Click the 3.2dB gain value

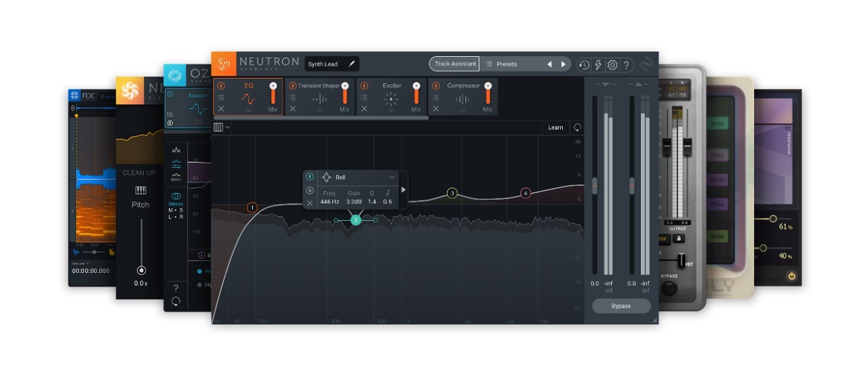coord(354,202)
